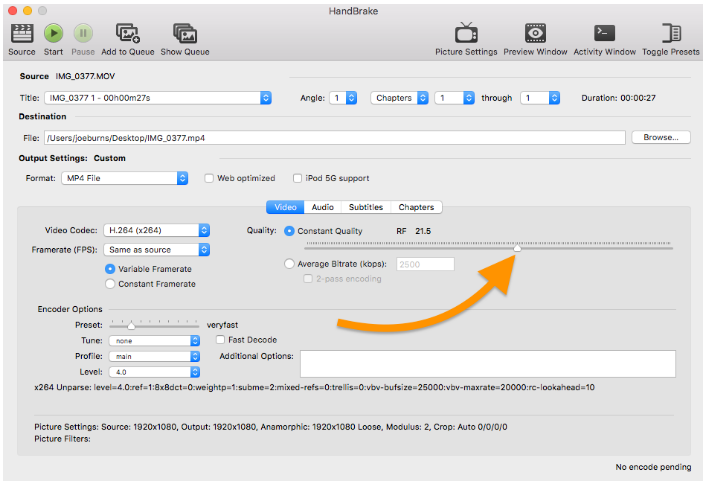Click the 'No encode pending' status text
The width and height of the screenshot is (705, 483).
point(653,467)
